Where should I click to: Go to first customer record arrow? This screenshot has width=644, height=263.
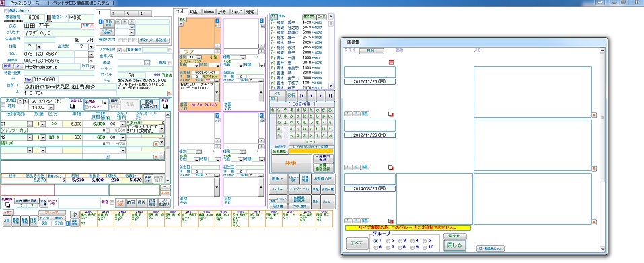coord(303,96)
